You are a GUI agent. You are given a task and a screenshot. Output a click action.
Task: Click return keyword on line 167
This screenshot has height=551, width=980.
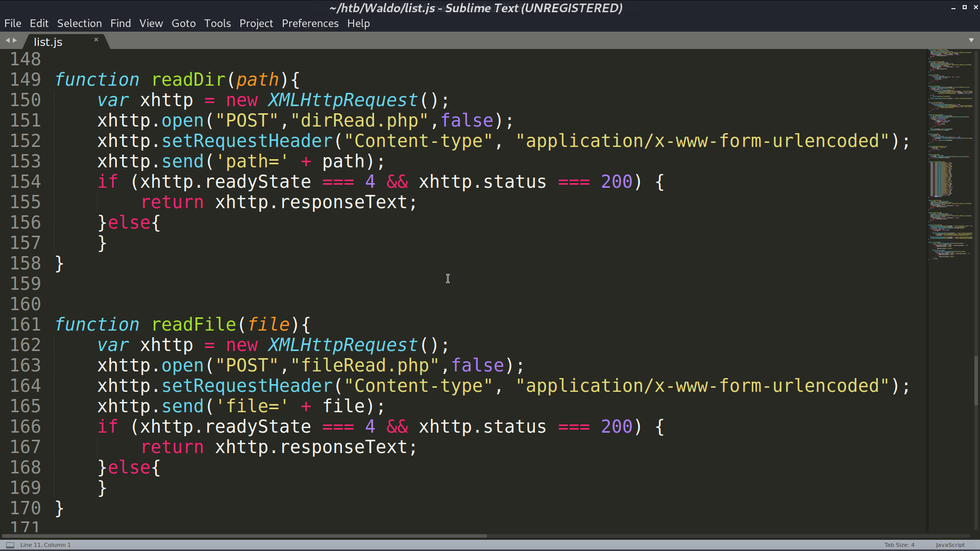[173, 447]
